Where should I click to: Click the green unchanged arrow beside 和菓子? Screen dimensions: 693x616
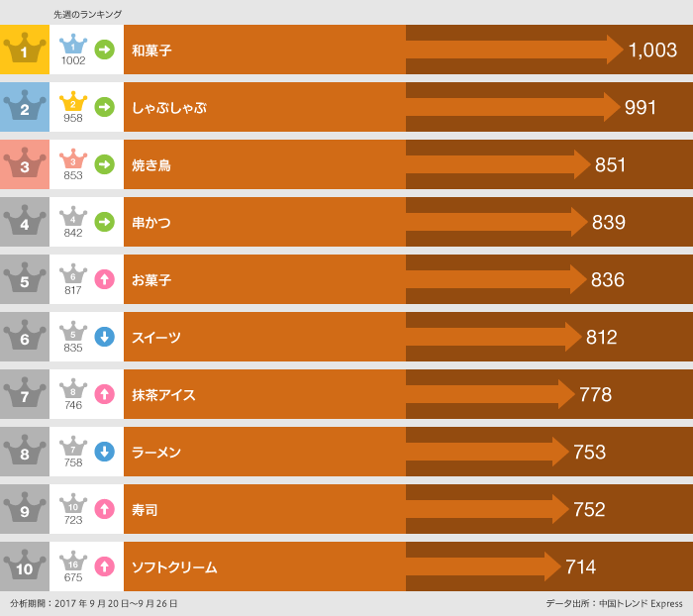tap(104, 50)
